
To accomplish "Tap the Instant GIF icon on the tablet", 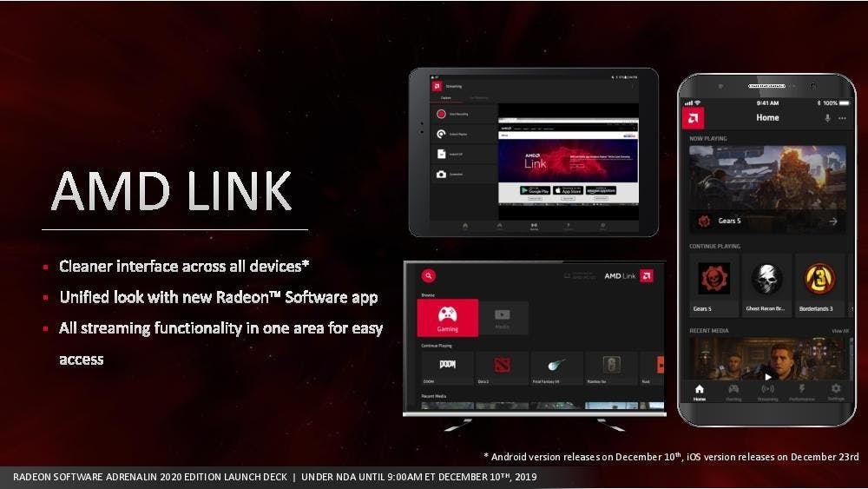I will (x=441, y=154).
